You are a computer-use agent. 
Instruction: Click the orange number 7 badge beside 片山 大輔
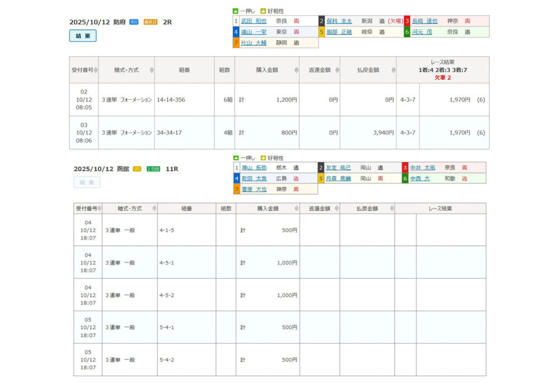pyautogui.click(x=236, y=42)
